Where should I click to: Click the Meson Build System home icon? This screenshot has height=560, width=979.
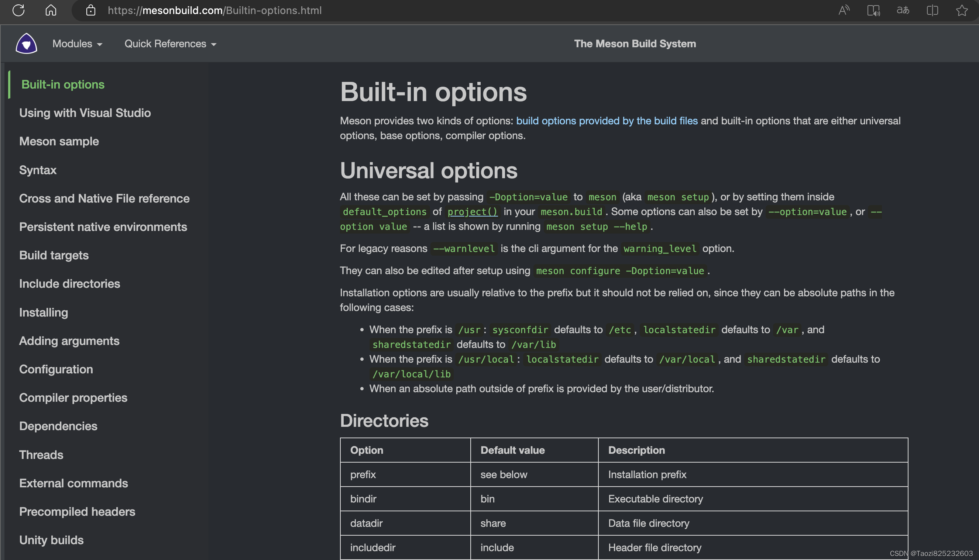coord(25,43)
